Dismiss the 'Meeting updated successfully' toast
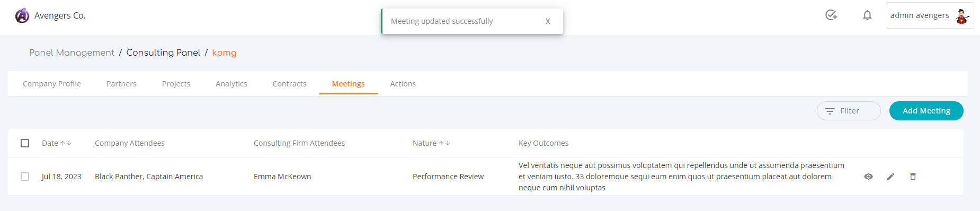Image resolution: width=980 pixels, height=211 pixels. tap(548, 21)
